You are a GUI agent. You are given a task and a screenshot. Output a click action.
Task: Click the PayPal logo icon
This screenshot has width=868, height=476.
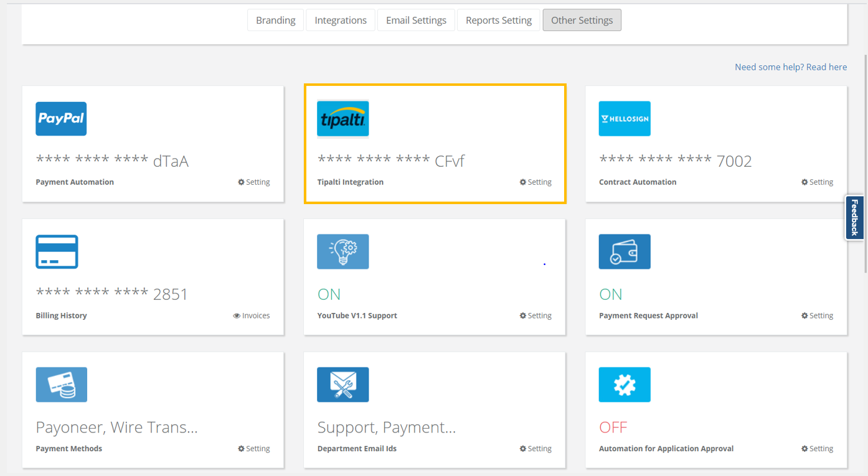(x=61, y=119)
